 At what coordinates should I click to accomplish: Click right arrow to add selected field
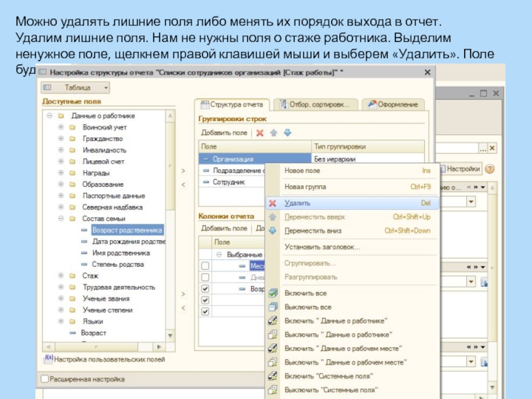tap(184, 170)
